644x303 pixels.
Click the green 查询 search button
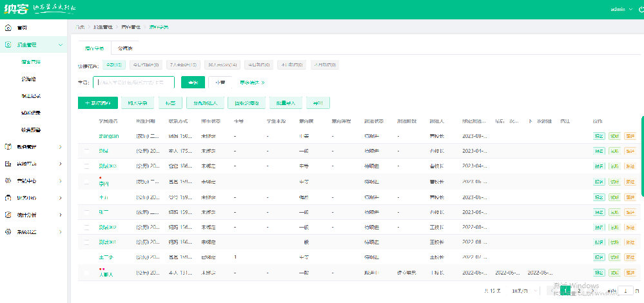[x=193, y=83]
